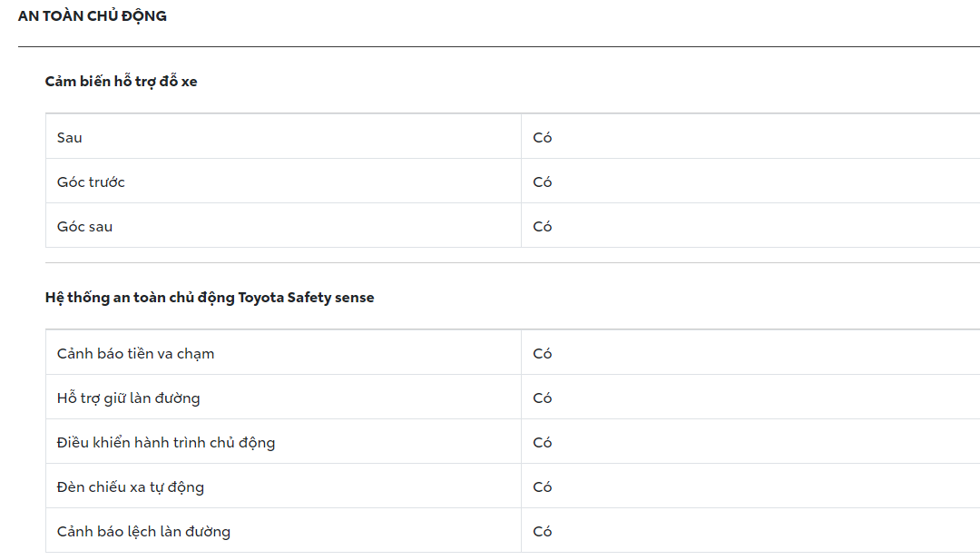The width and height of the screenshot is (980, 560).
Task: Select the Góc sau row label
Action: point(85,227)
